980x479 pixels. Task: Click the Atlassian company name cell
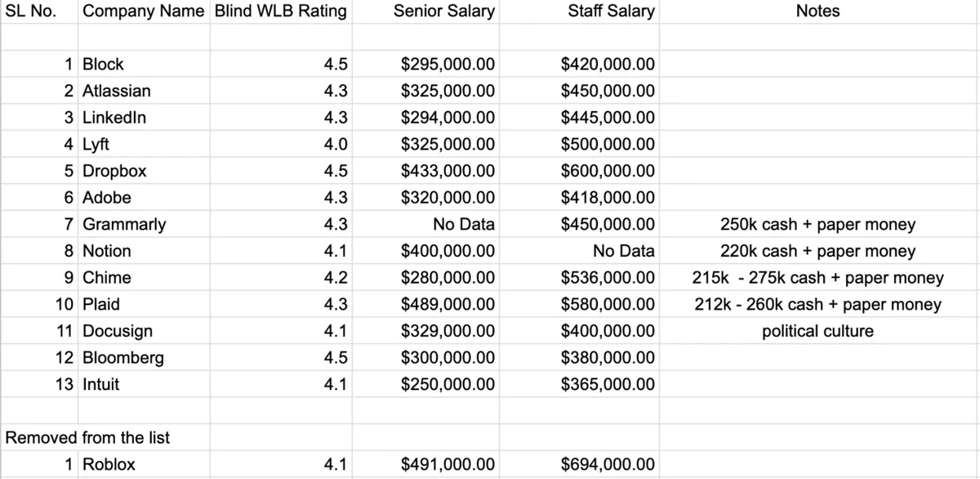pos(117,91)
